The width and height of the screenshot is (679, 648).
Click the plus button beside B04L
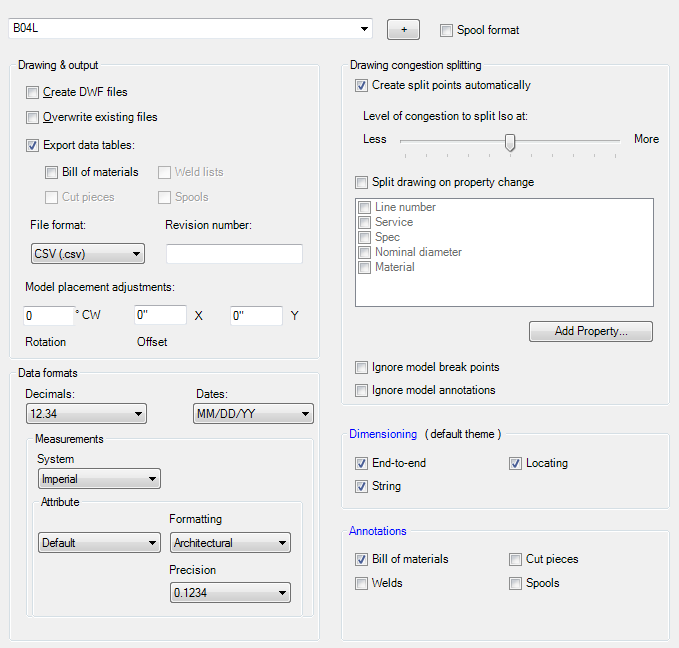tap(403, 30)
